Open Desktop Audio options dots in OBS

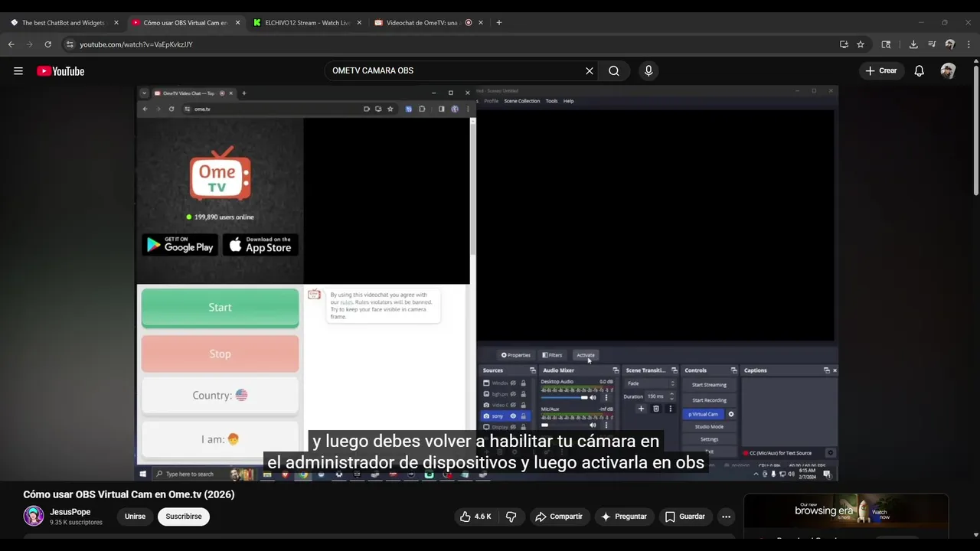(x=606, y=397)
